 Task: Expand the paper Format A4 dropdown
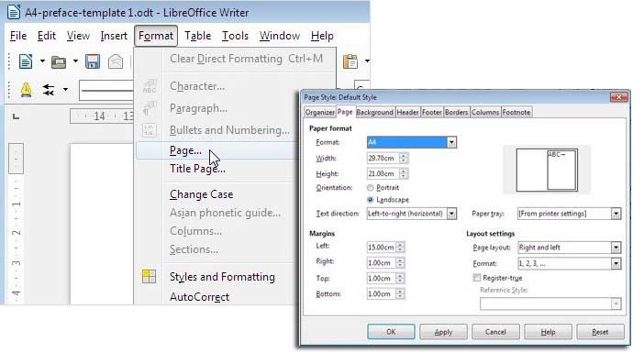tap(451, 142)
